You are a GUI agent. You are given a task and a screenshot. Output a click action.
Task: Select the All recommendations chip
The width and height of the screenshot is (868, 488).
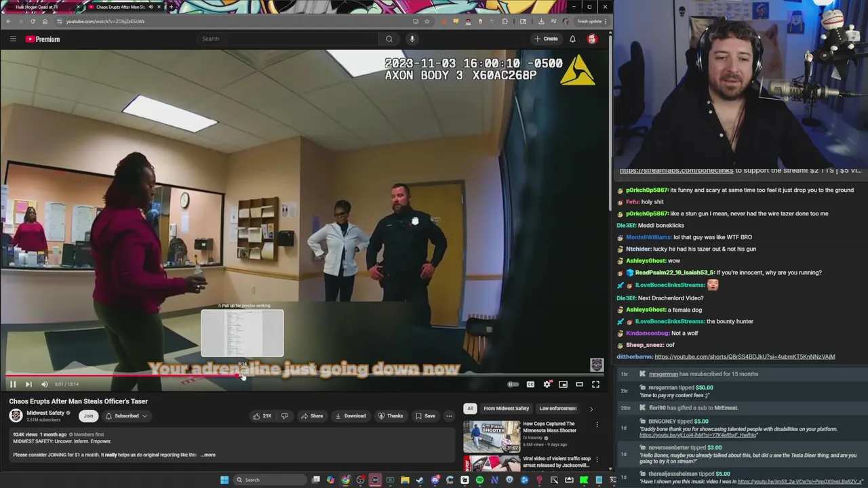coord(470,408)
